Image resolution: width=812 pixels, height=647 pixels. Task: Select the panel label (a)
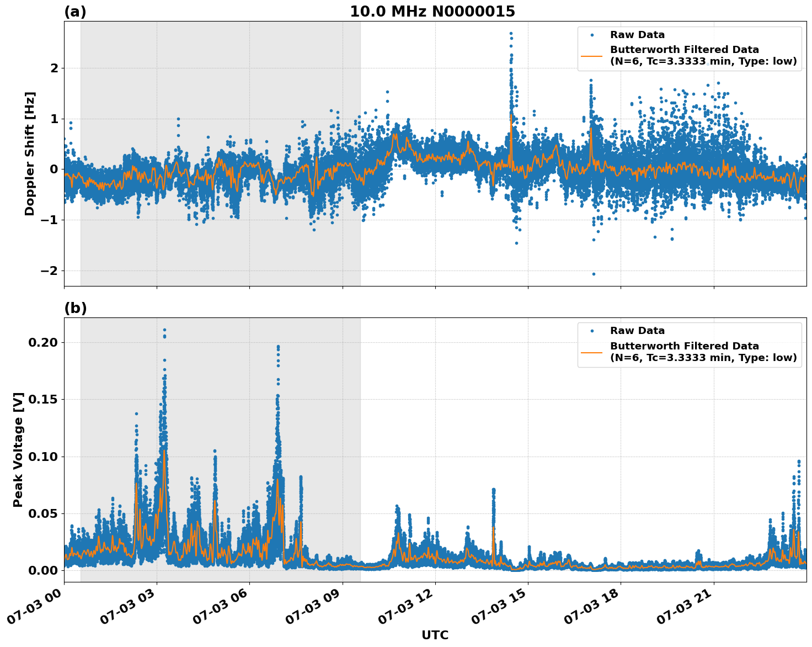(76, 10)
